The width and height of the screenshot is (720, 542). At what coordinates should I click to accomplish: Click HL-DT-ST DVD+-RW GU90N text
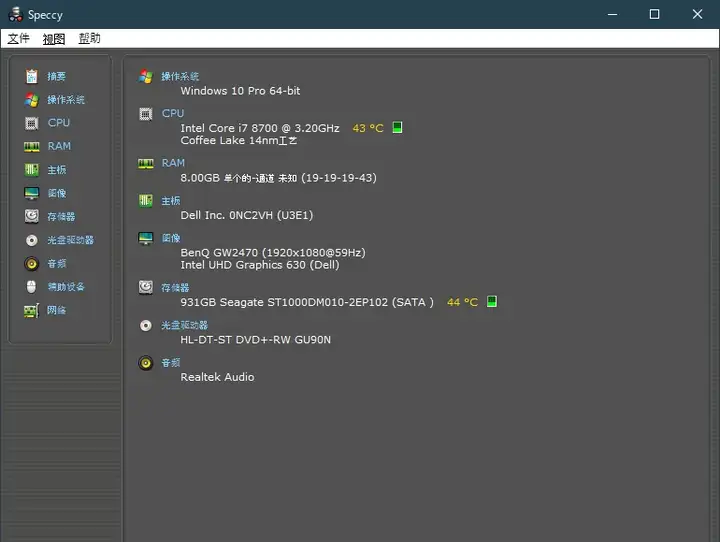255,340
